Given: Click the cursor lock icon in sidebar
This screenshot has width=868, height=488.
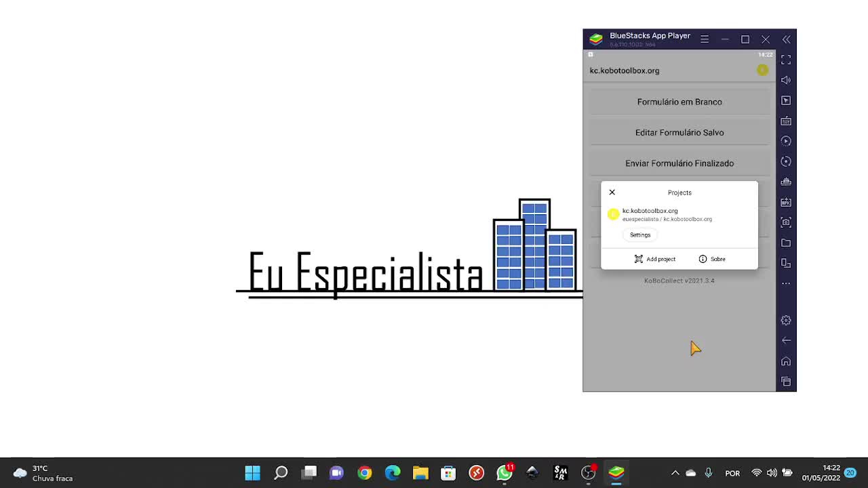Looking at the screenshot, I should [x=786, y=100].
